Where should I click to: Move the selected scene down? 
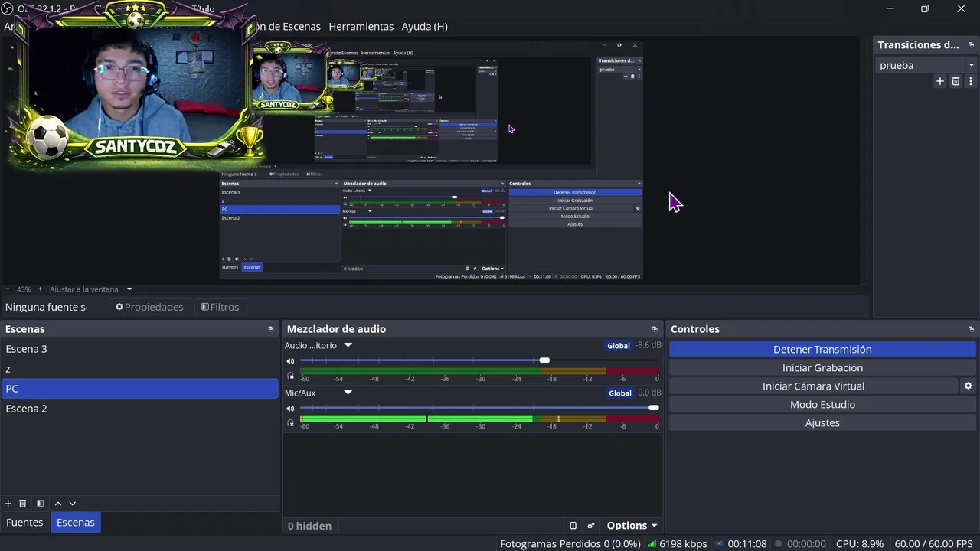point(73,504)
